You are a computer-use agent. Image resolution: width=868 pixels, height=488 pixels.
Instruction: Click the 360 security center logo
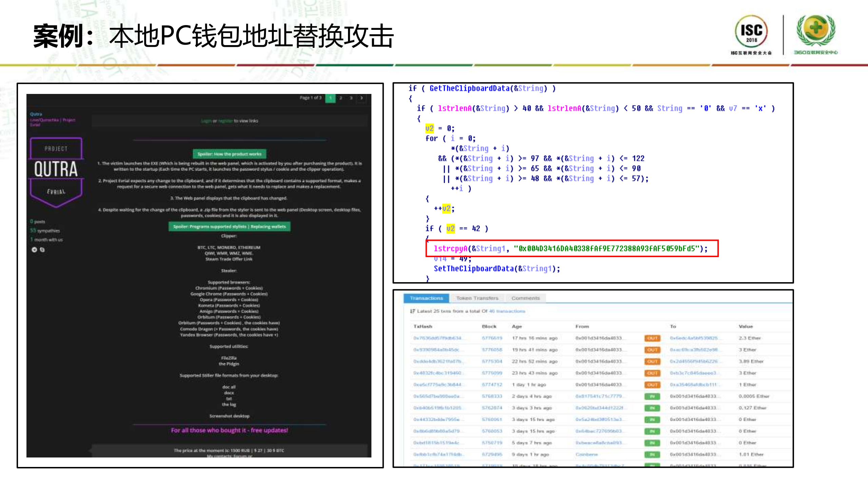point(815,32)
